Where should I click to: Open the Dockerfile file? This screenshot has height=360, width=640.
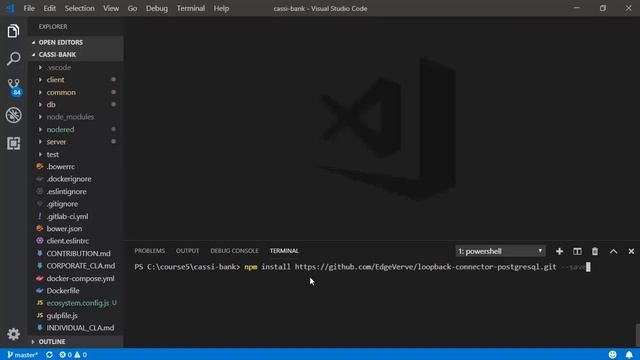click(x=76, y=291)
